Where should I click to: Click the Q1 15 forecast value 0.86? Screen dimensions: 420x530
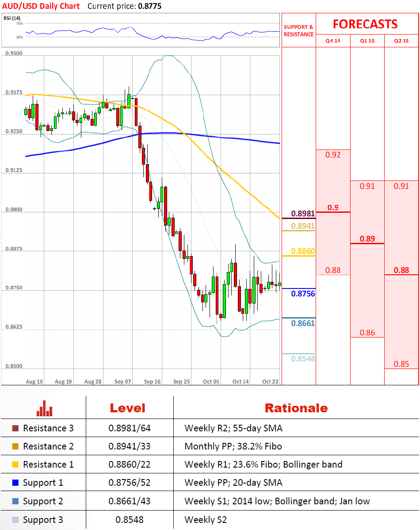(x=367, y=333)
